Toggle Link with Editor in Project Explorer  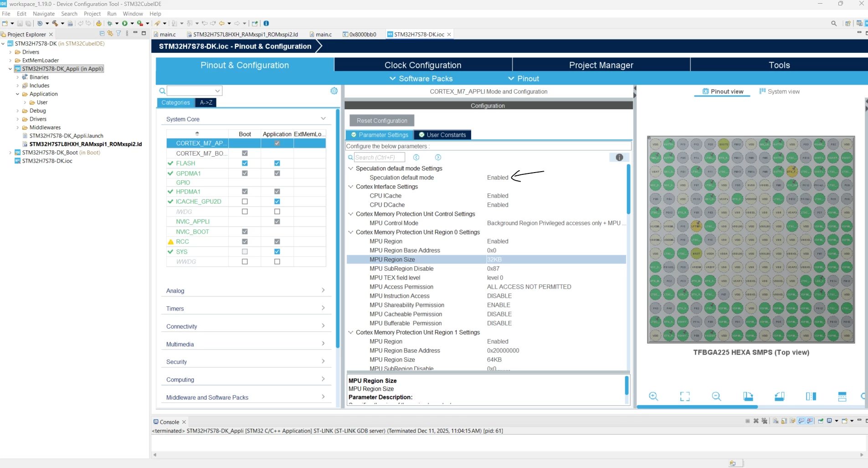tap(110, 34)
